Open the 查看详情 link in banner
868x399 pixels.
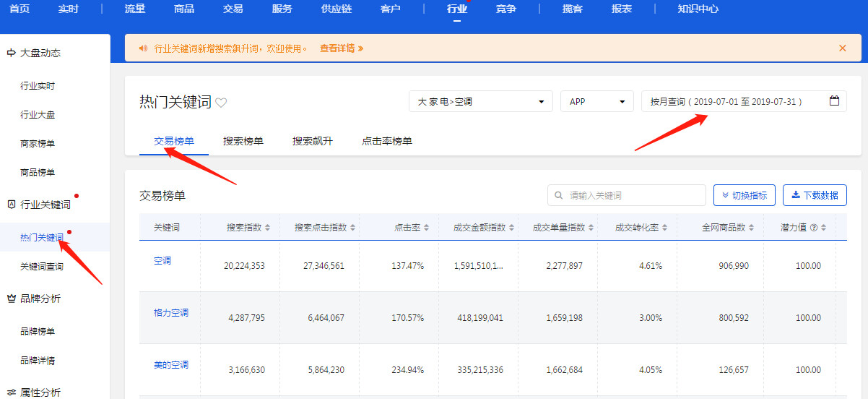(x=342, y=48)
